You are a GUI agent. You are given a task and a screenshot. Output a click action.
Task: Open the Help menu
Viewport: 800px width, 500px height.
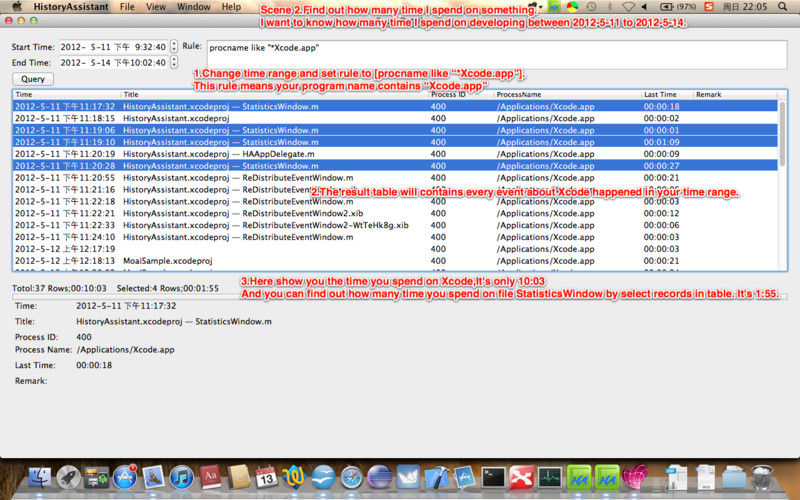tap(231, 7)
